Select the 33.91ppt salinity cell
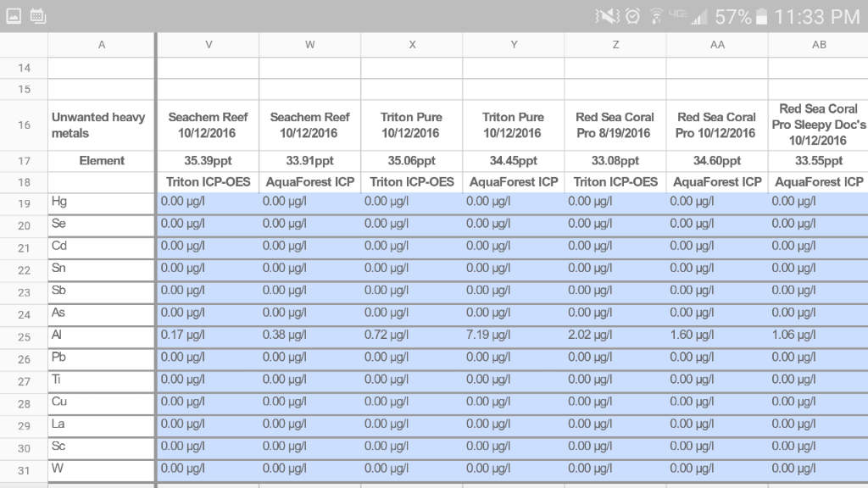This screenshot has width=868, height=488. pyautogui.click(x=310, y=161)
